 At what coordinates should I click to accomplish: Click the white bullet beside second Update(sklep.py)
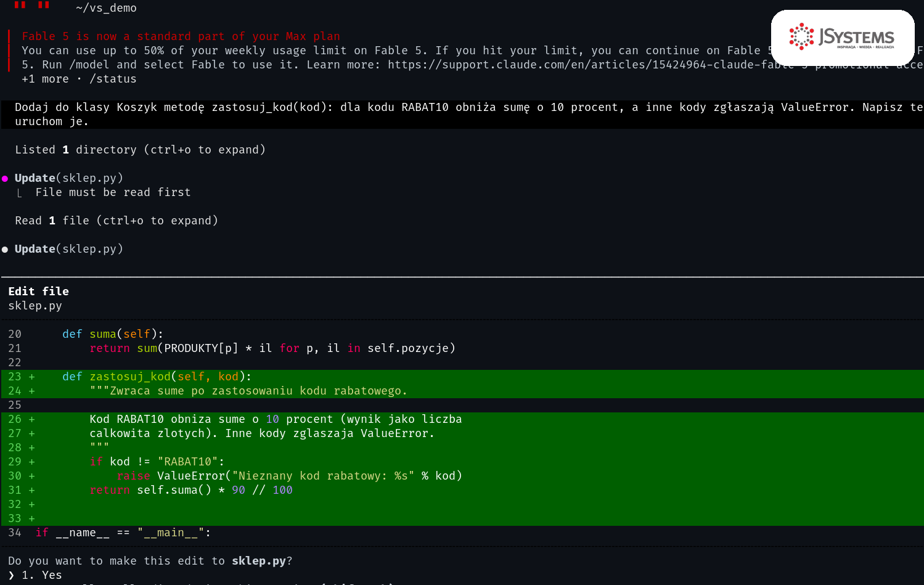[x=5, y=250]
